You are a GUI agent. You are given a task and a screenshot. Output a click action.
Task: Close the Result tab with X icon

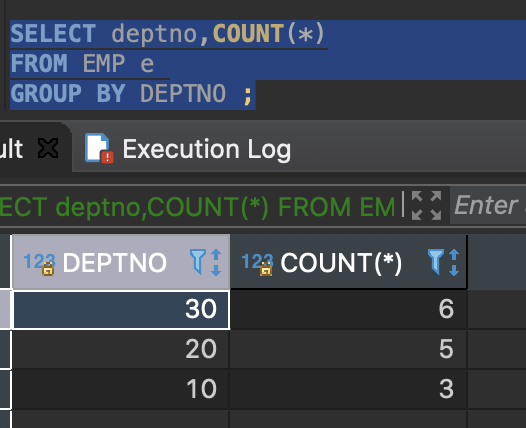[x=48, y=148]
